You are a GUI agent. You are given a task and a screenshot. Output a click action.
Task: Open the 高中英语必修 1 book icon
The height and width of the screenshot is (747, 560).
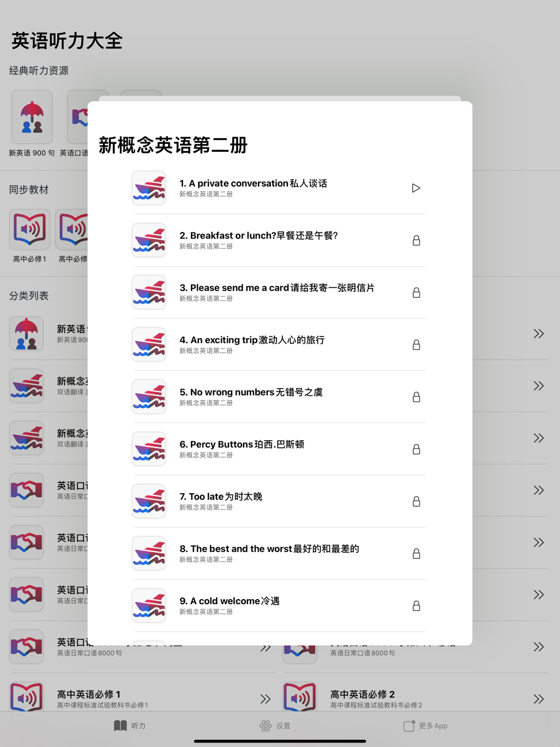(x=26, y=697)
